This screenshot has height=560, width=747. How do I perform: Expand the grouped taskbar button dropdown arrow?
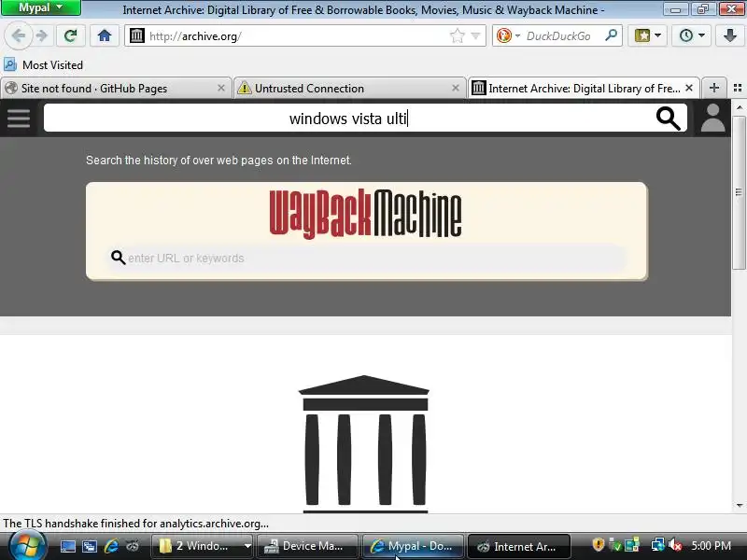click(x=247, y=546)
